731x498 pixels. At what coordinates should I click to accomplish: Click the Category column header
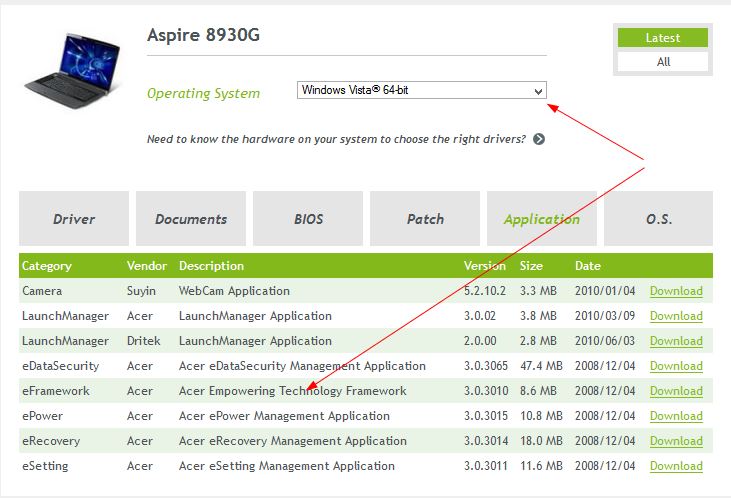pyautogui.click(x=47, y=266)
